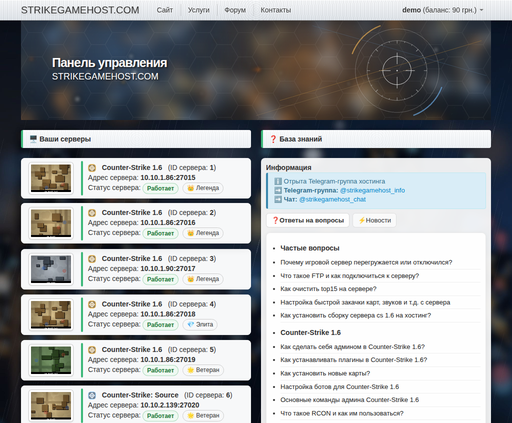The width and height of the screenshot is (512, 423).
Task: Open the RCON usage article
Action: pyautogui.click(x=342, y=413)
